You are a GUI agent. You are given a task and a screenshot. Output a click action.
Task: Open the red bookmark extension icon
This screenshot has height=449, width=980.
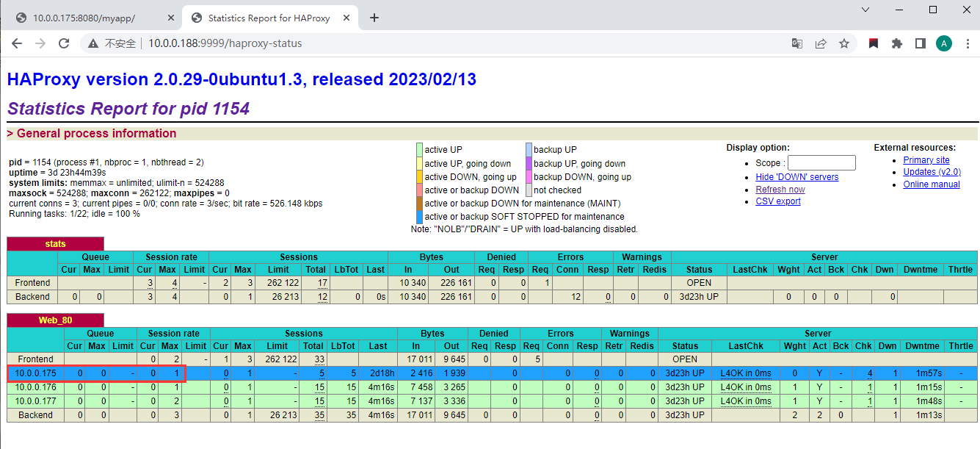click(874, 43)
